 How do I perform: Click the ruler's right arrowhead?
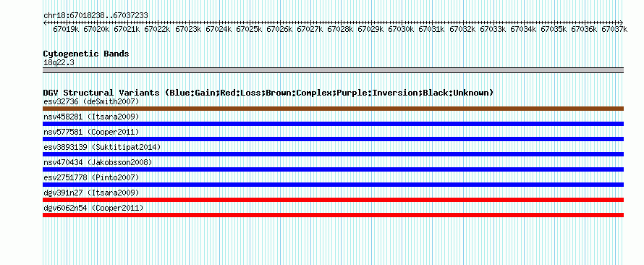[x=622, y=22]
